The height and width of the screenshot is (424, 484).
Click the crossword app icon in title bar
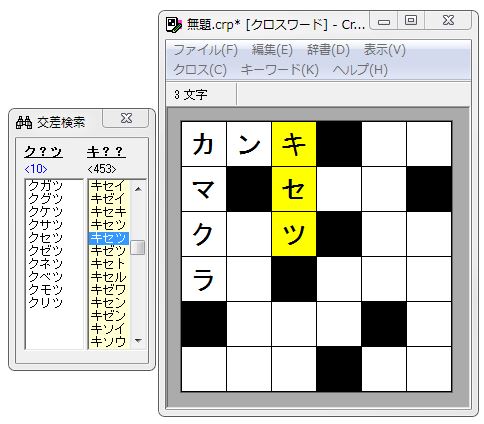(x=174, y=25)
